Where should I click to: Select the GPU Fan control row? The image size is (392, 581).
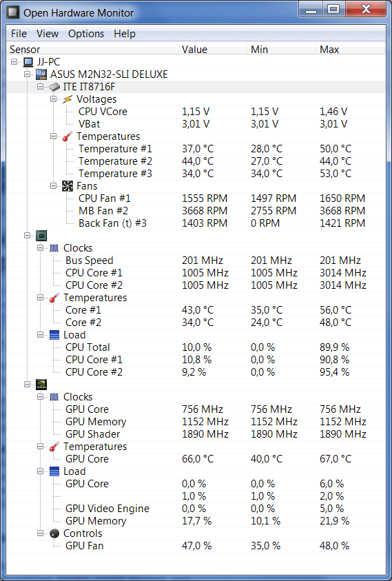(x=196, y=546)
